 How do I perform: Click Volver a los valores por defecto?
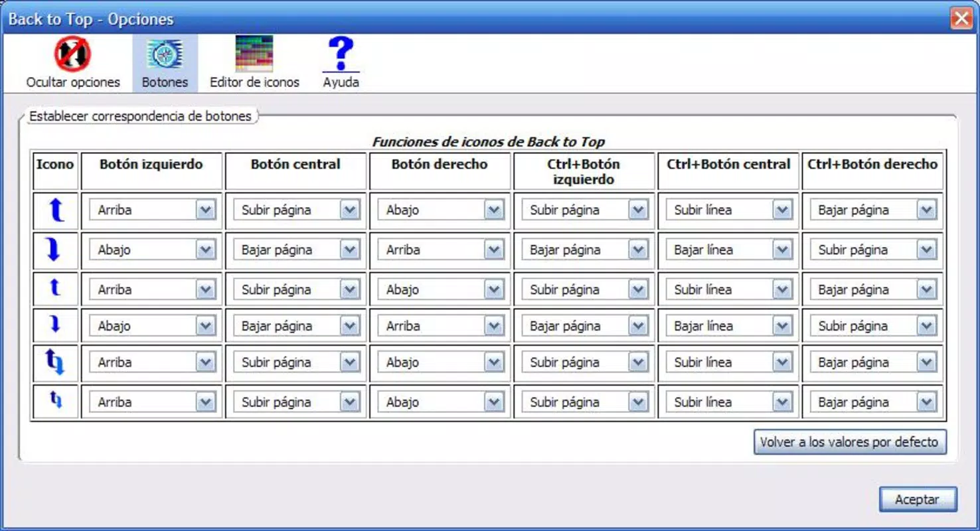click(850, 442)
